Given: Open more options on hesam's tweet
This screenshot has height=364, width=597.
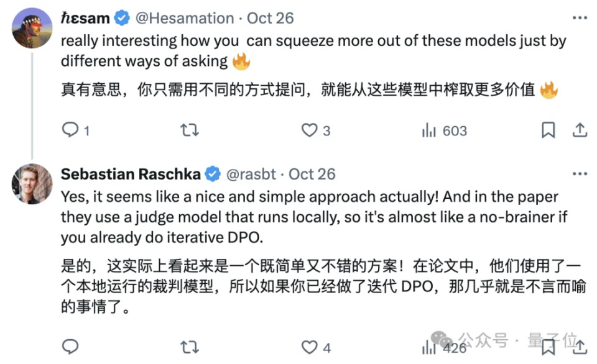Looking at the screenshot, I should [580, 17].
